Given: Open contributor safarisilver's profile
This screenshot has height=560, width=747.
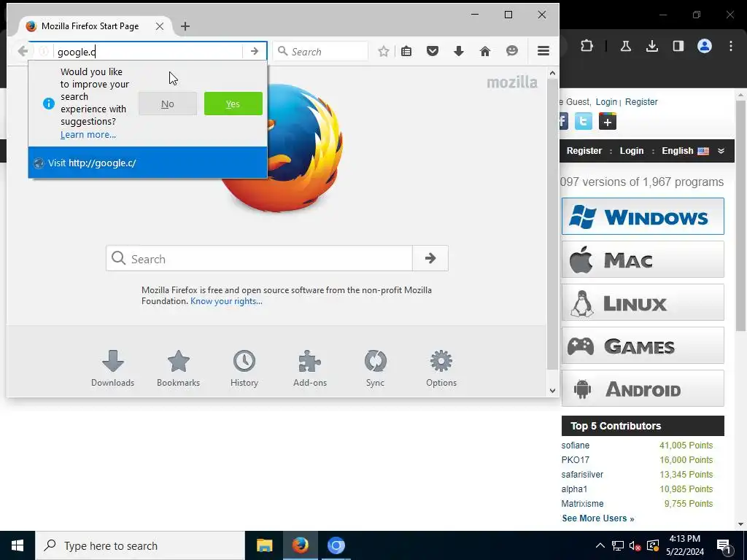Looking at the screenshot, I should [x=582, y=475].
